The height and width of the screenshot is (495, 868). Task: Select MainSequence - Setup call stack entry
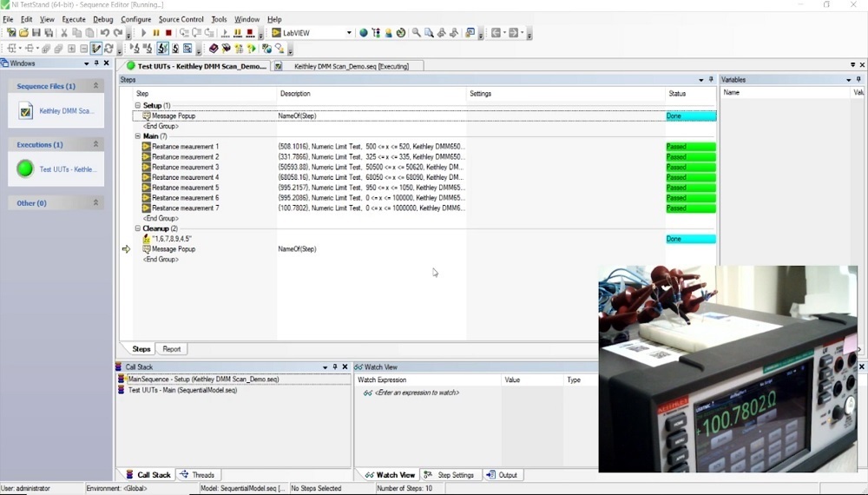203,379
